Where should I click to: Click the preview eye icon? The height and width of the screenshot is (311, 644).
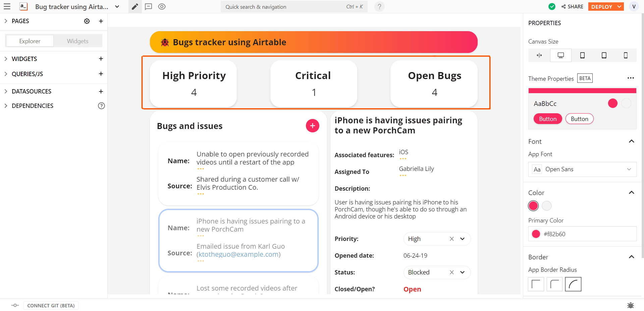click(162, 7)
